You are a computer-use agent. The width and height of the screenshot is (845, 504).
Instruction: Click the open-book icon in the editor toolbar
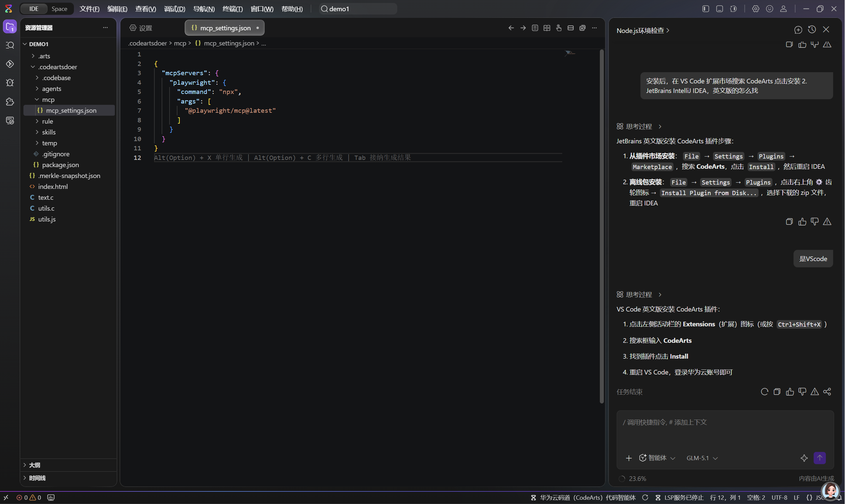tap(547, 28)
